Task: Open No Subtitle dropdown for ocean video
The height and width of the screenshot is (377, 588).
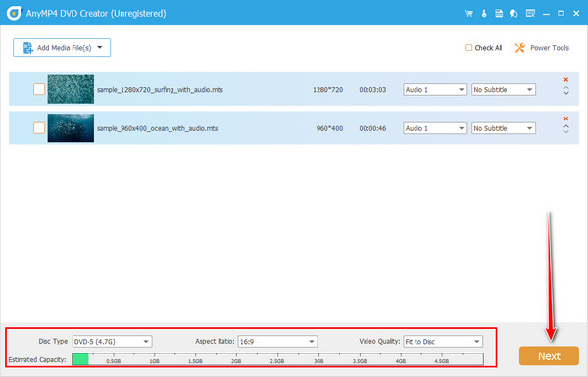Action: [504, 128]
